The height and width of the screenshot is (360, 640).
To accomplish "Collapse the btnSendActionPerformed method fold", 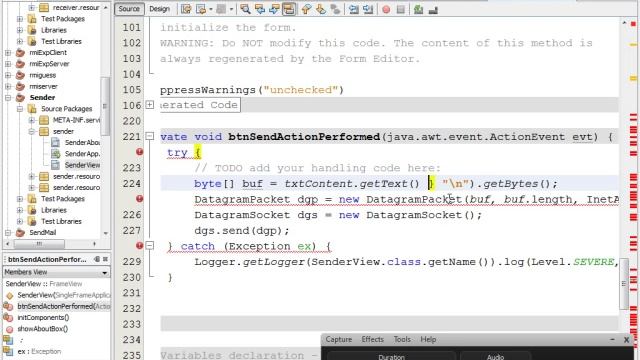I will click(150, 136).
